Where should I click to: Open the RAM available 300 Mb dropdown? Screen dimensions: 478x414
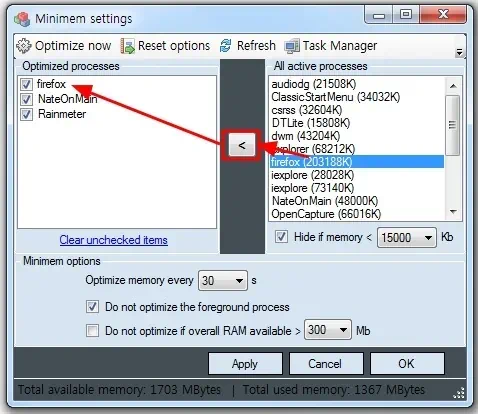[x=328, y=330]
